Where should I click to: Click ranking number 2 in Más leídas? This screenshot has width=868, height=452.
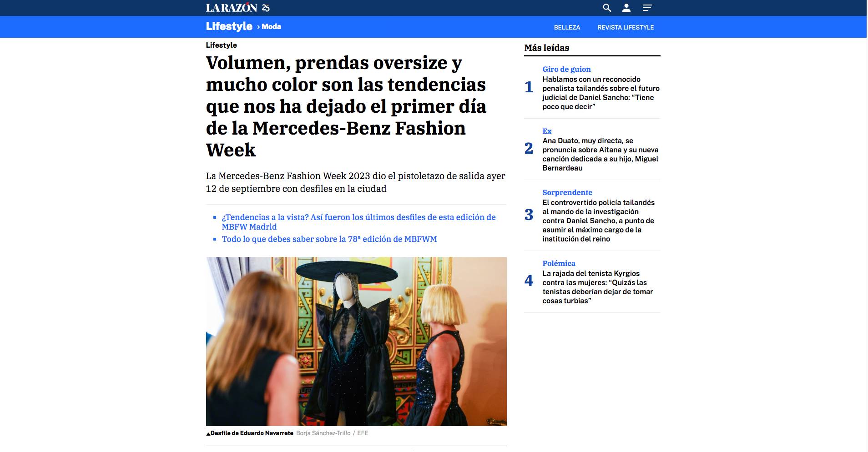(529, 148)
